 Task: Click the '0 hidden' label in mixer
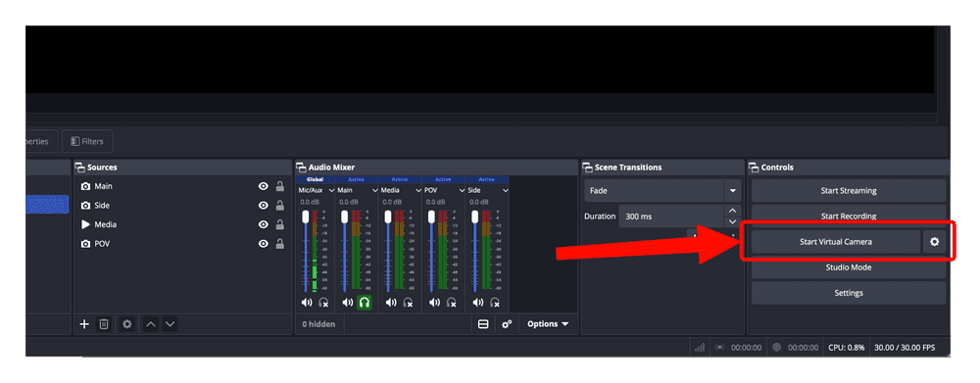[x=318, y=324]
